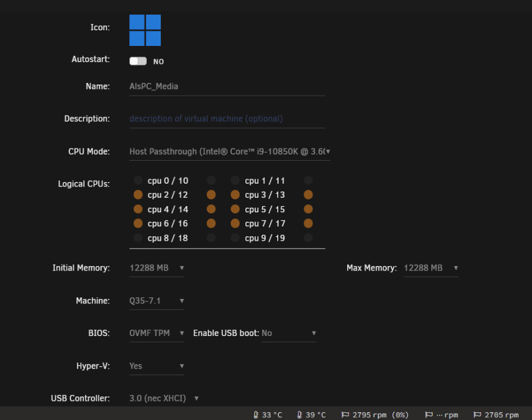Uncheck cpu 17 hyperthread circle
The height and width of the screenshot is (420, 532).
point(308,223)
